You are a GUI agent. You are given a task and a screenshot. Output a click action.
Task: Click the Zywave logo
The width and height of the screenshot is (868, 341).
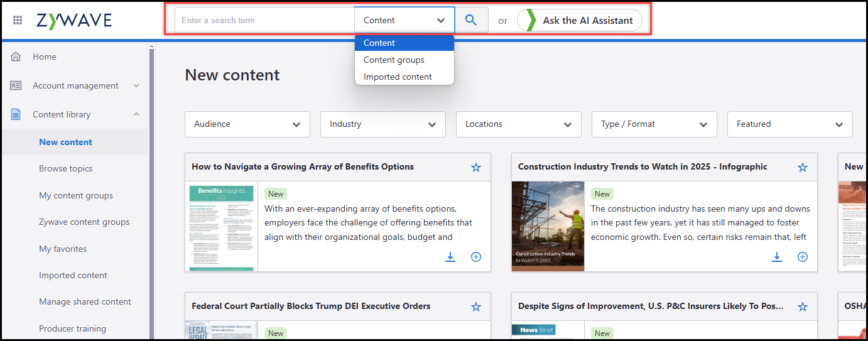[x=74, y=20]
